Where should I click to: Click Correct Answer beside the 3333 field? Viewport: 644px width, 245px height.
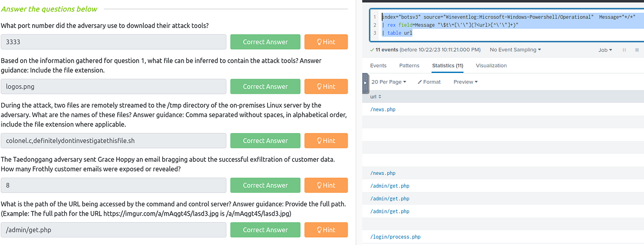(266, 42)
